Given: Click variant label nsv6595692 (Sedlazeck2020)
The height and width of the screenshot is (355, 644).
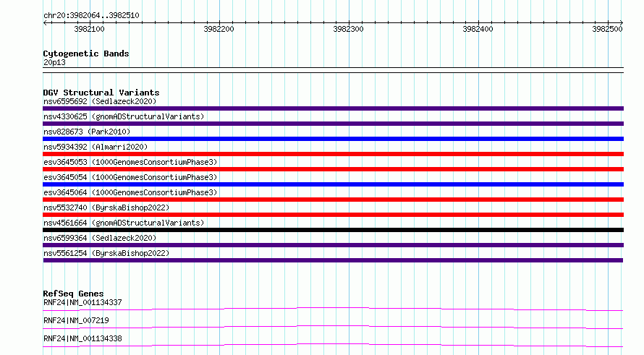Looking at the screenshot, I should pos(100,101).
